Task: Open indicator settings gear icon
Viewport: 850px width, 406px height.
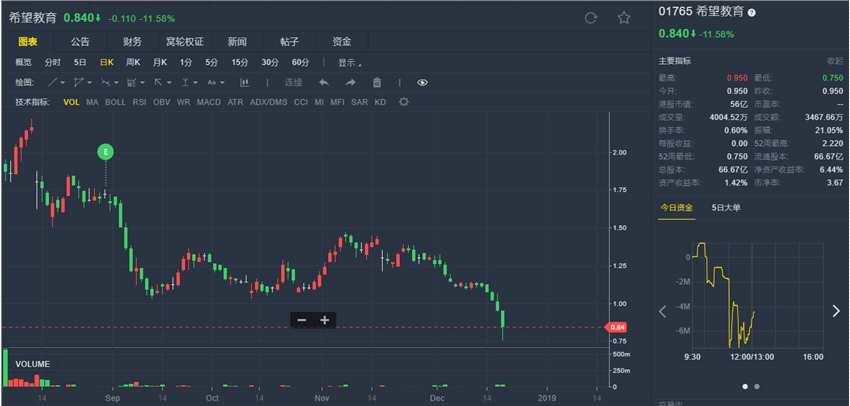Action: 403,102
